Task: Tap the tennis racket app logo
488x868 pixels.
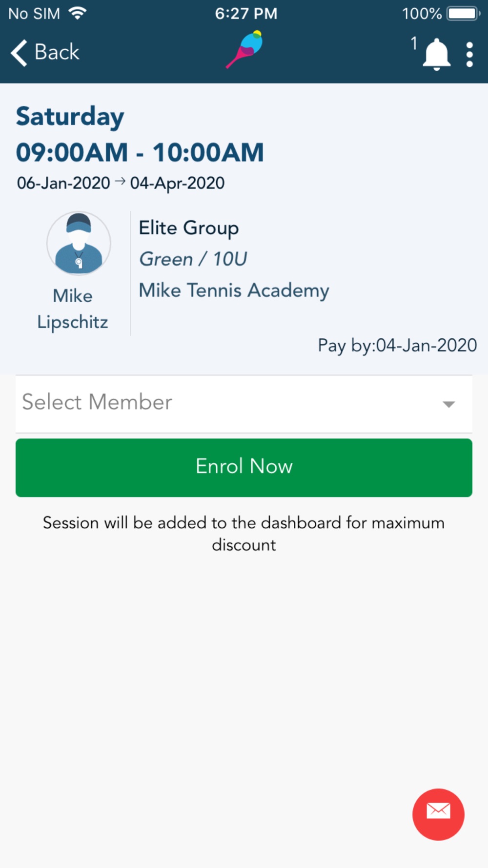Action: click(x=244, y=49)
